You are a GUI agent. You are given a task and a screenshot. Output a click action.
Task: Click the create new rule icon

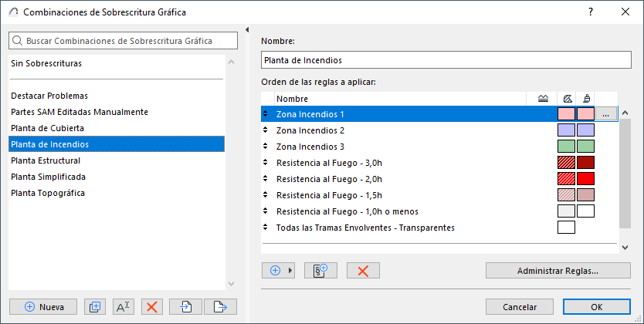pyautogui.click(x=321, y=270)
